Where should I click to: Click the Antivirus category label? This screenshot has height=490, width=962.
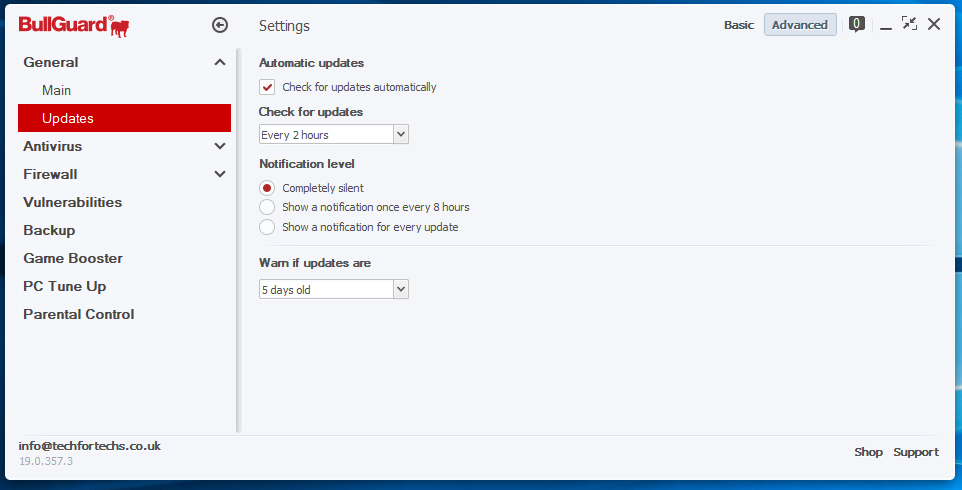(53, 146)
